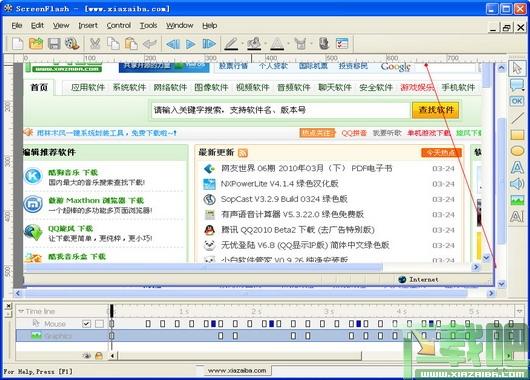Toggle the padlock lock icon below the timeline layers
Viewport: 530px width, 380px height.
[99, 356]
